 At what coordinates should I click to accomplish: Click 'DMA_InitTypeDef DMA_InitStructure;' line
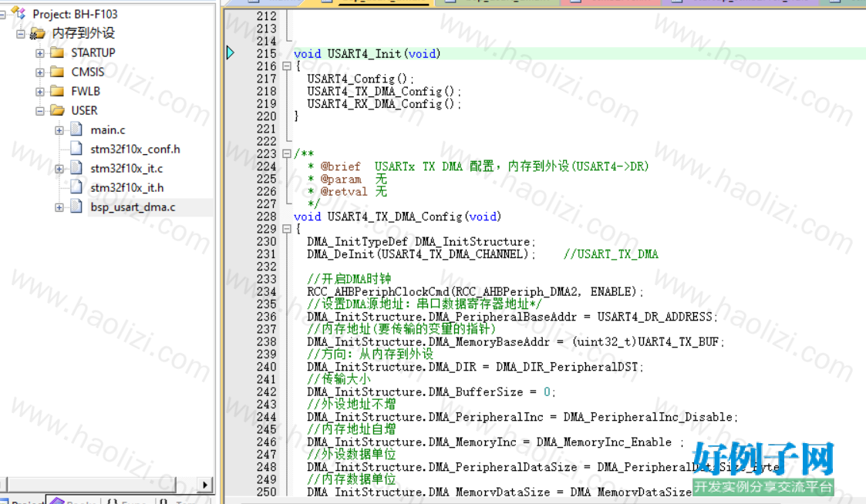pyautogui.click(x=421, y=242)
